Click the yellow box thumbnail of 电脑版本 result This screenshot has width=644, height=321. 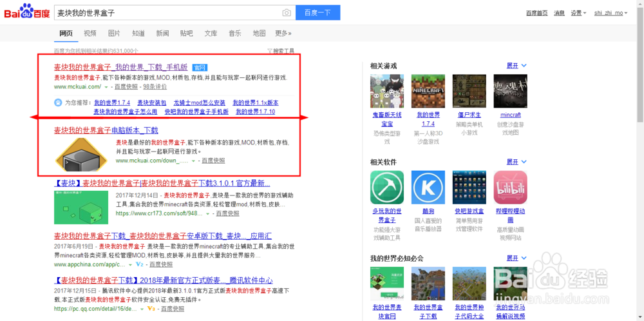pyautogui.click(x=81, y=155)
